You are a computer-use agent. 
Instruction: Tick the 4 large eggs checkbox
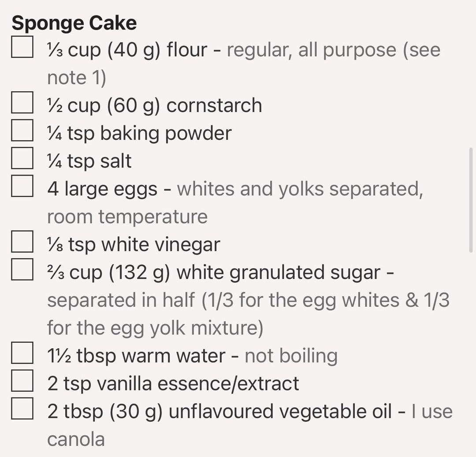[x=22, y=186]
